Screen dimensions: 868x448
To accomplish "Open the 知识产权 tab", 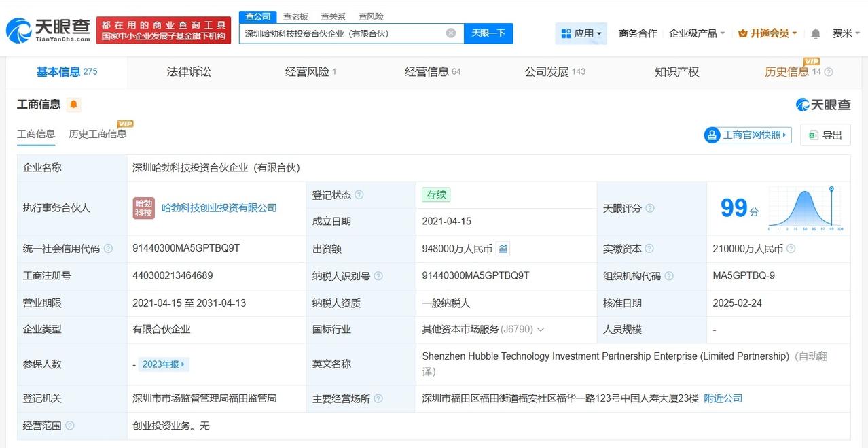I will click(x=676, y=72).
